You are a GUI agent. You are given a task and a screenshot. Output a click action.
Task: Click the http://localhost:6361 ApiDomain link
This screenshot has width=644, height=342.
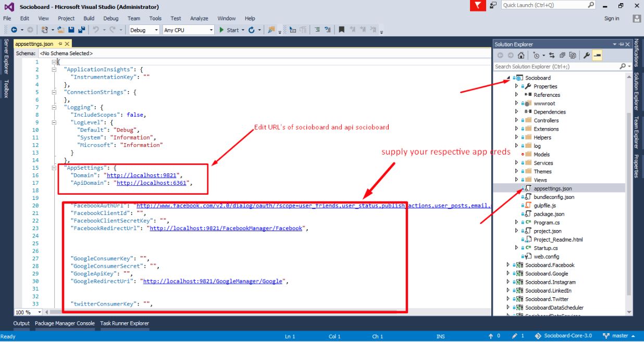[152, 183]
